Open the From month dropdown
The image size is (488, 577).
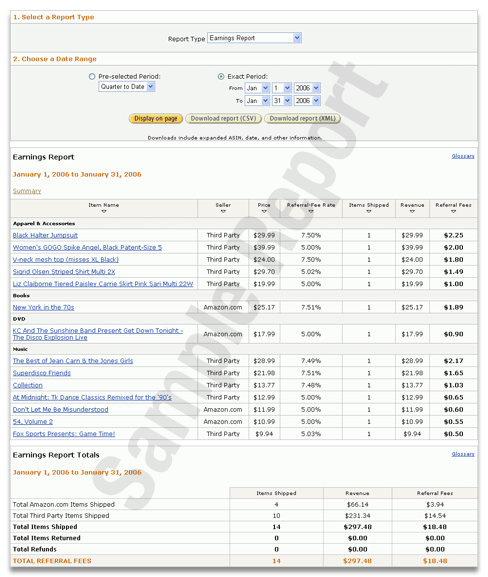point(257,88)
